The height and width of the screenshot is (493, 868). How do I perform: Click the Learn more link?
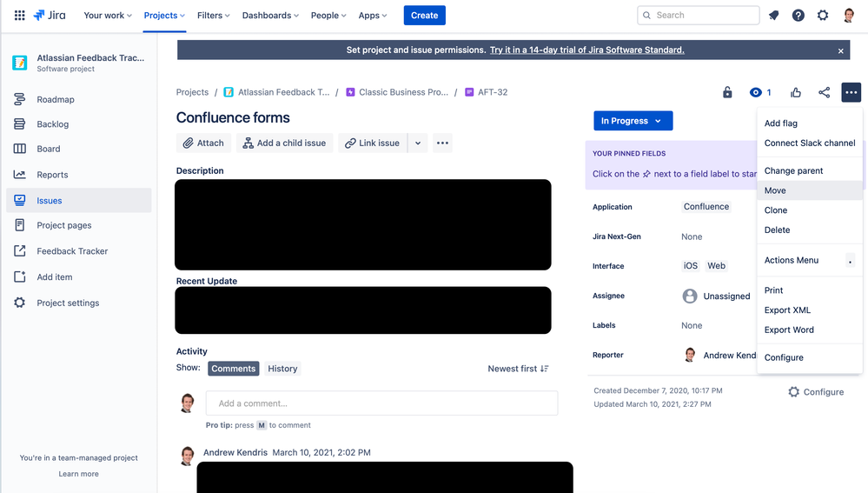click(78, 474)
